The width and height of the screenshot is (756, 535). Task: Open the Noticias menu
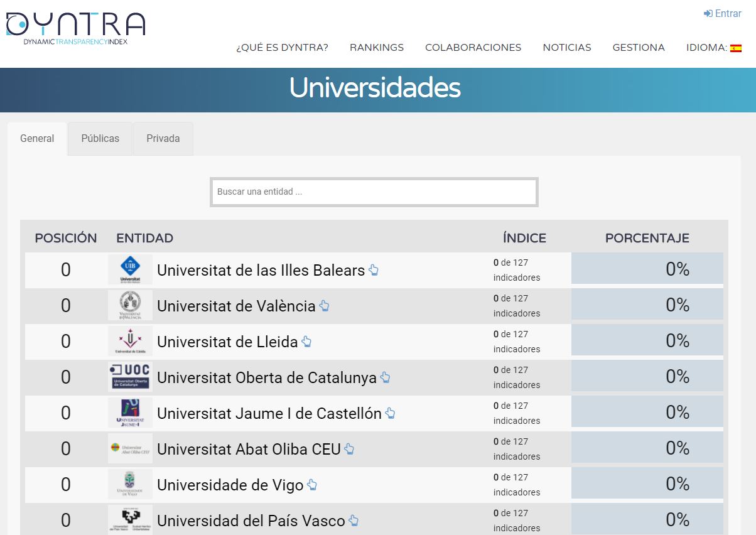pyautogui.click(x=567, y=48)
